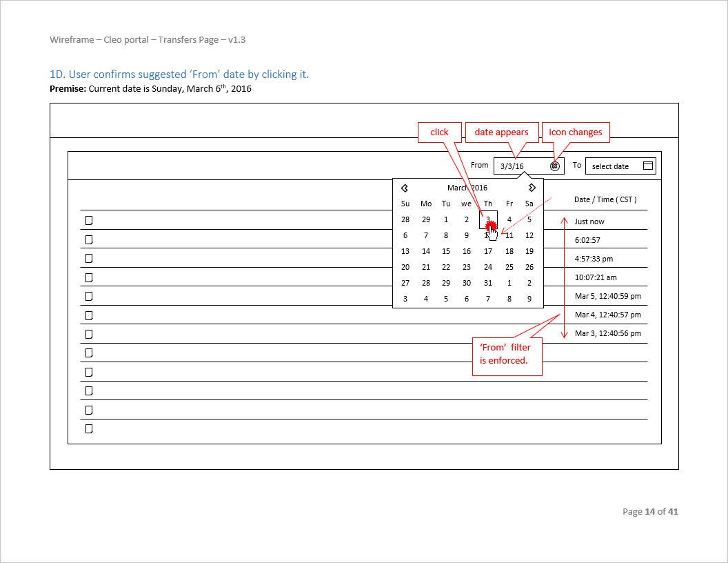Click the 'Su' weekday header
Screen dimensions: 728x563
click(x=405, y=204)
